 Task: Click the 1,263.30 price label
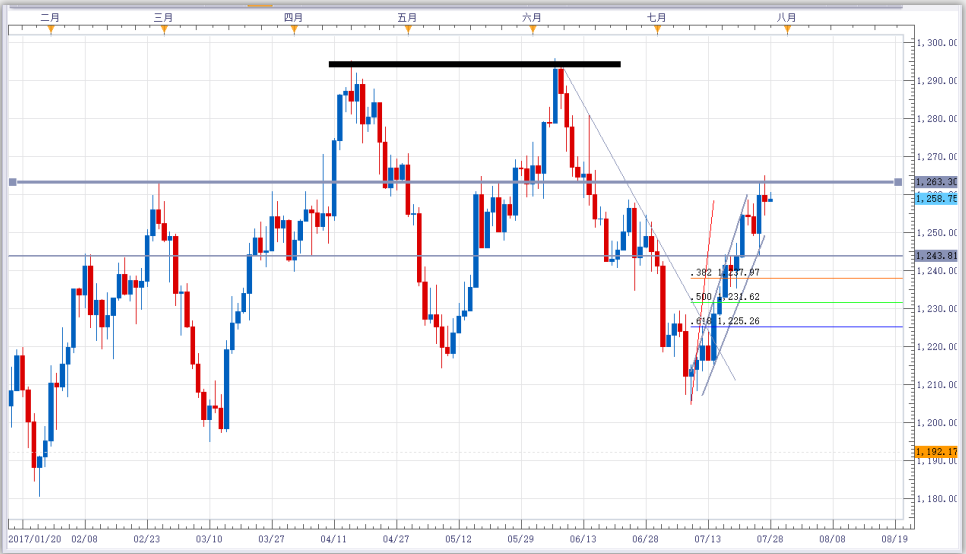click(936, 182)
